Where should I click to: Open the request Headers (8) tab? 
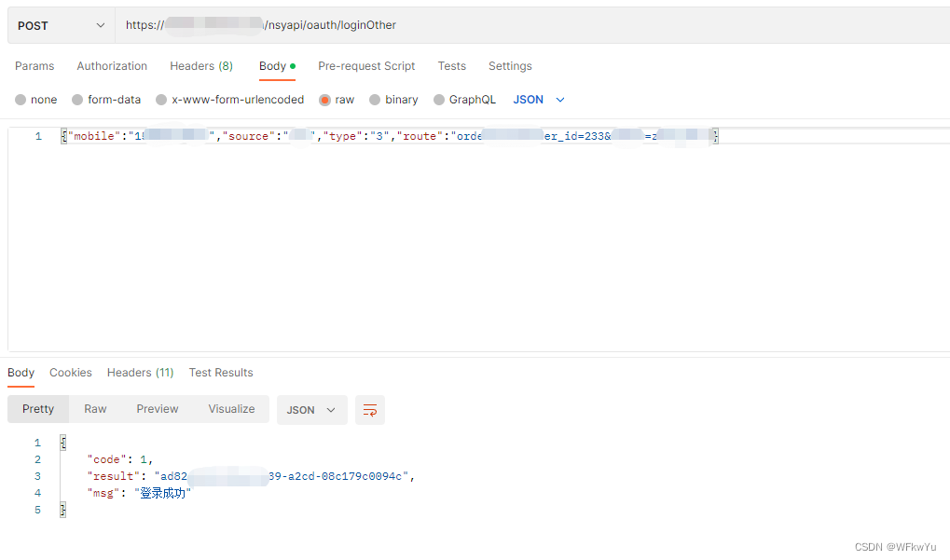click(x=201, y=66)
